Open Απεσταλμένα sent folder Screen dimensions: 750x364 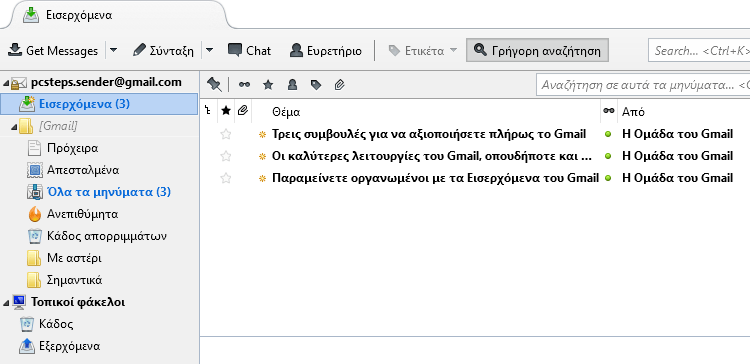pos(83,170)
